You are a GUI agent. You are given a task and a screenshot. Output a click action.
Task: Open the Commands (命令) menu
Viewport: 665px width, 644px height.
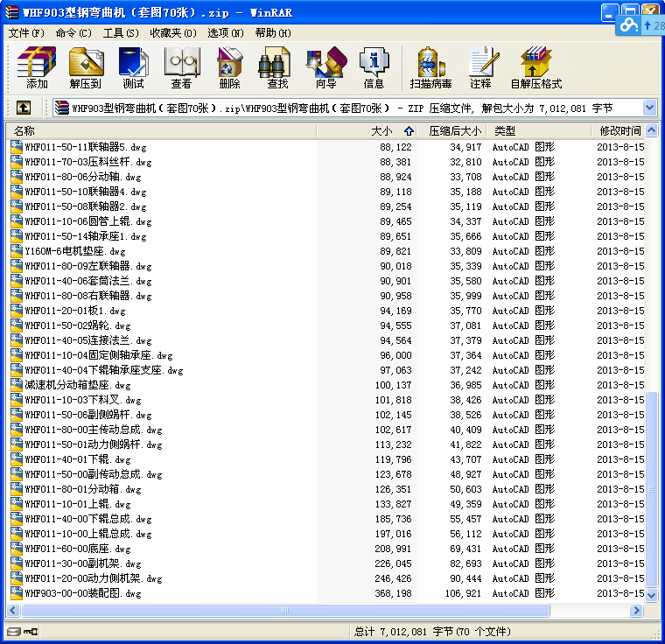[x=73, y=33]
